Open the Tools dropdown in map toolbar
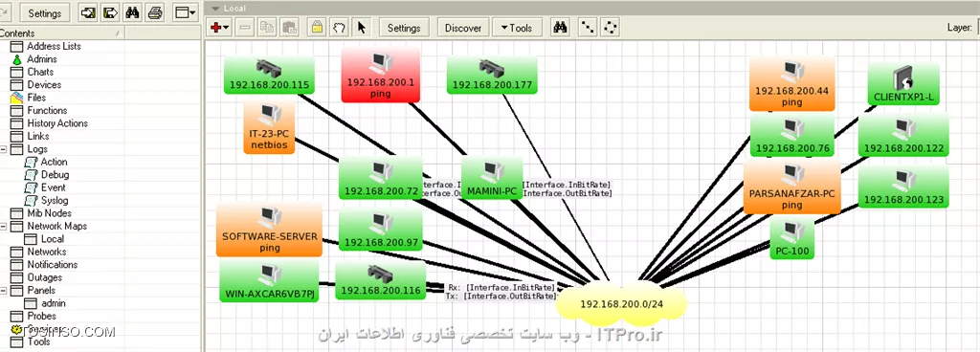This screenshot has height=352, width=980. click(516, 28)
